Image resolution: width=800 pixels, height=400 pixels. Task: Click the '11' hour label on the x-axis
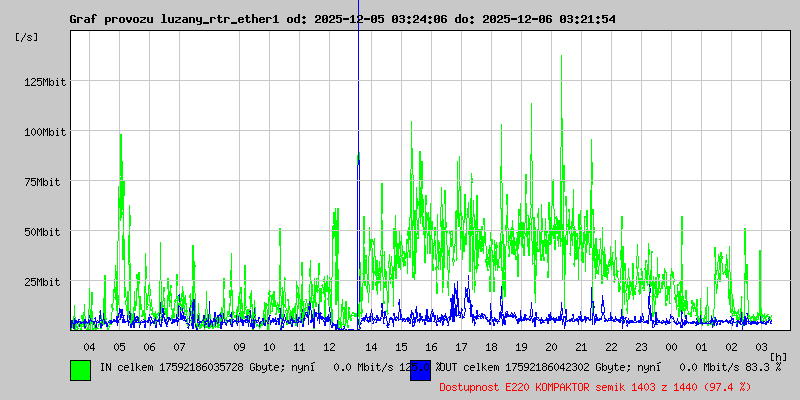tap(299, 347)
